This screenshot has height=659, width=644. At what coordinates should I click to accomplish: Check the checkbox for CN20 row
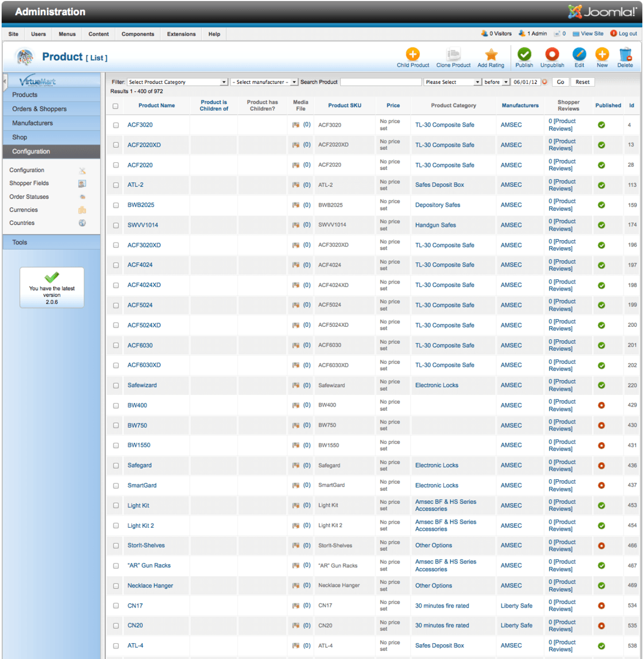[116, 626]
